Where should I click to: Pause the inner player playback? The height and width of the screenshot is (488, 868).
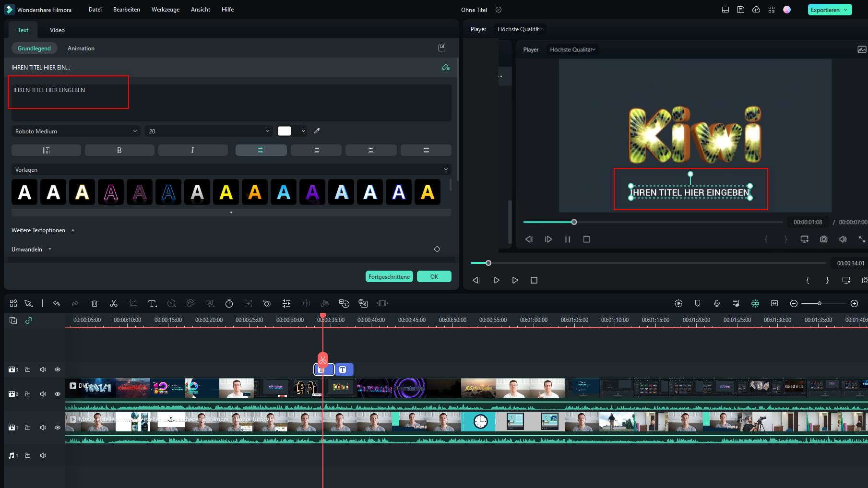click(568, 239)
